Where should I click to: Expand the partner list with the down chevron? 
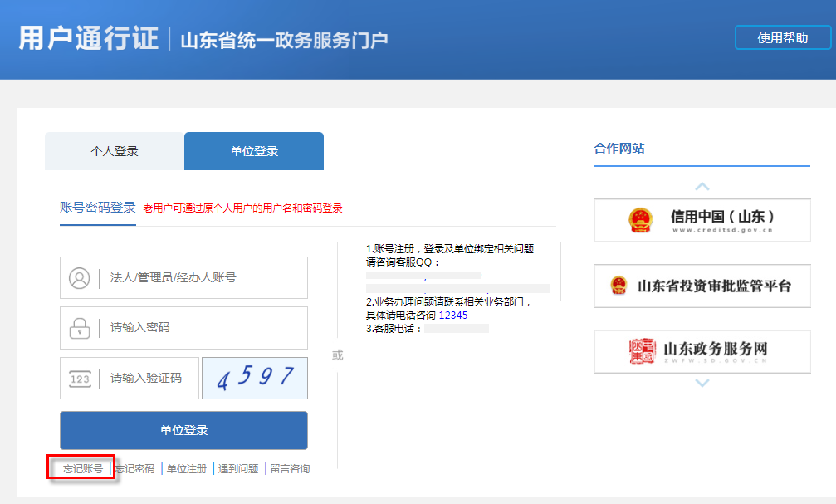(702, 384)
